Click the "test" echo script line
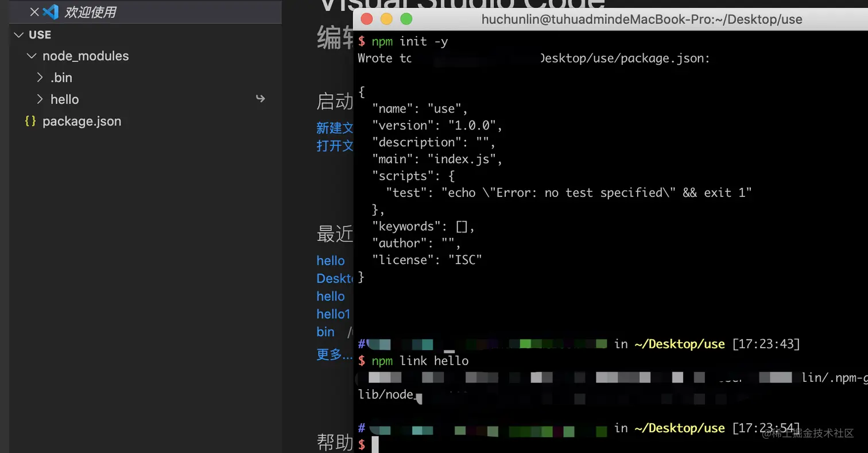The height and width of the screenshot is (453, 868). (x=569, y=193)
